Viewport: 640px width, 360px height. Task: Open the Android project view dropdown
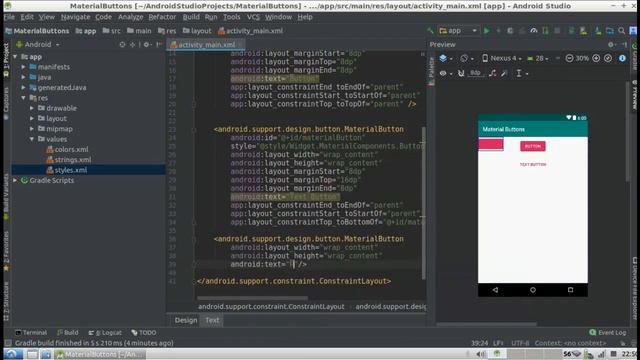pyautogui.click(x=38, y=44)
